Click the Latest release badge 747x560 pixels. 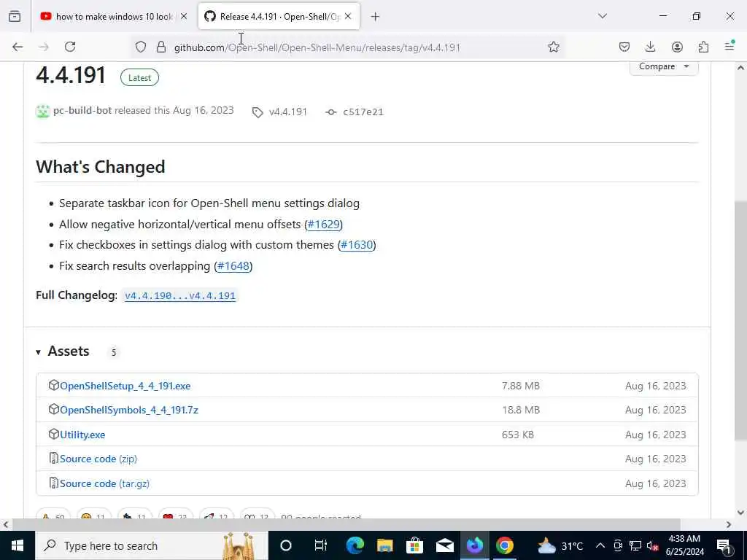(x=139, y=77)
